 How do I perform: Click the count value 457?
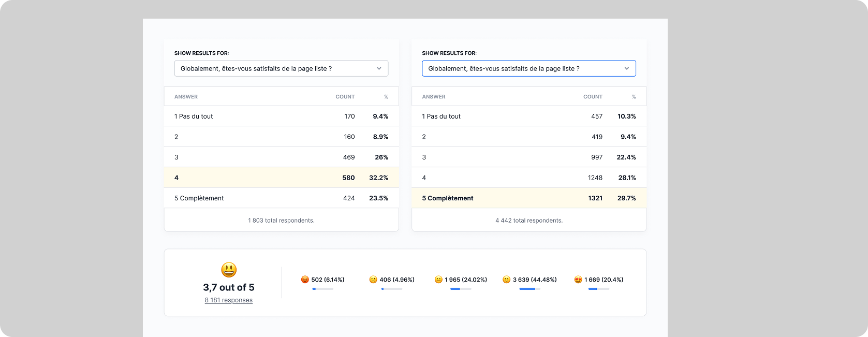coord(597,116)
